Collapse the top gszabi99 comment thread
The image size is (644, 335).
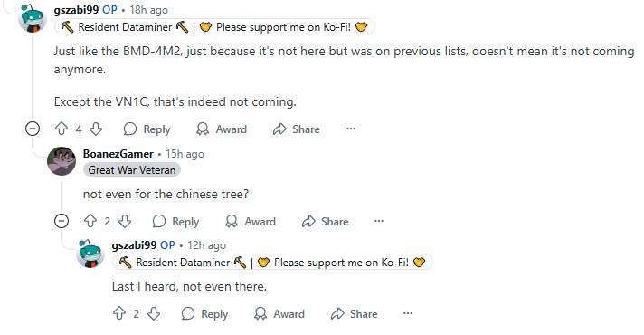tap(33, 129)
